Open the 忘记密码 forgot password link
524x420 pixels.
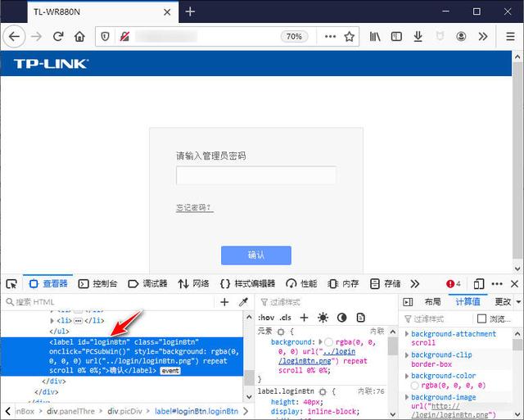pyautogui.click(x=195, y=208)
